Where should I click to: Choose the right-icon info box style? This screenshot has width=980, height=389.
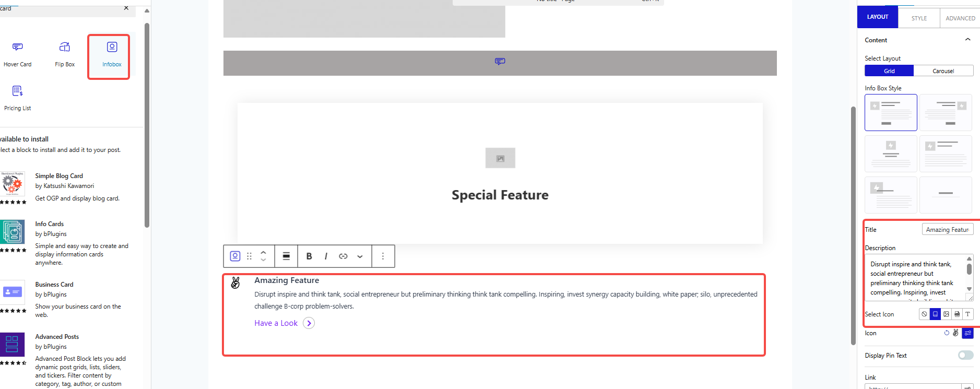click(x=946, y=112)
